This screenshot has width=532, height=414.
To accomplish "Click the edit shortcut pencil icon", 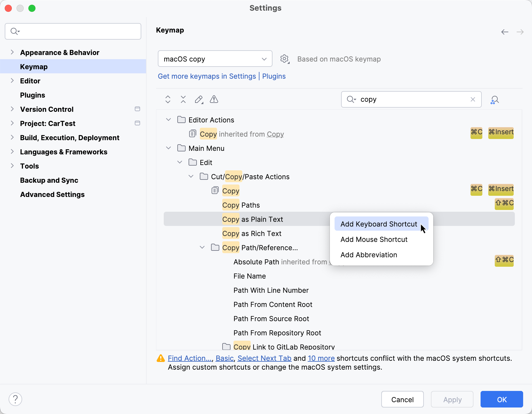I will coord(199,100).
